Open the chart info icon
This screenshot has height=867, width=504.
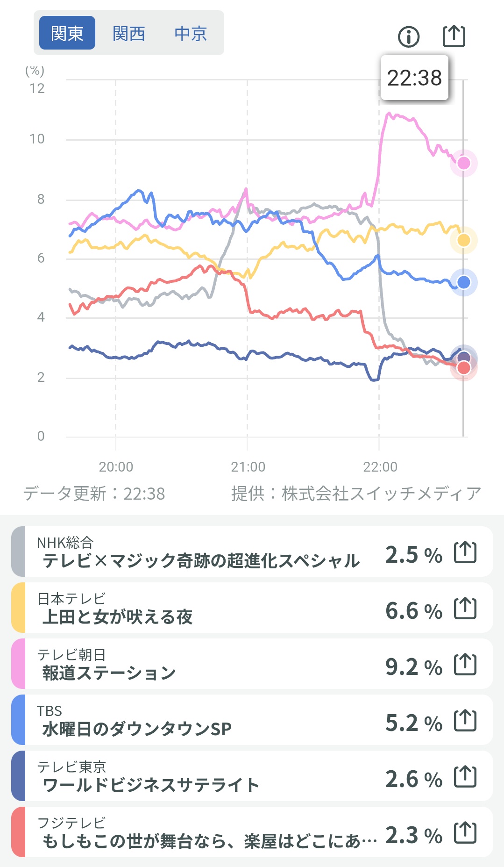click(409, 36)
